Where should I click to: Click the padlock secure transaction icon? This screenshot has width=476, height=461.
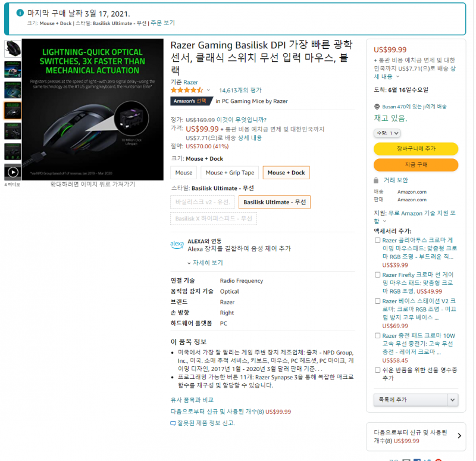point(376,180)
